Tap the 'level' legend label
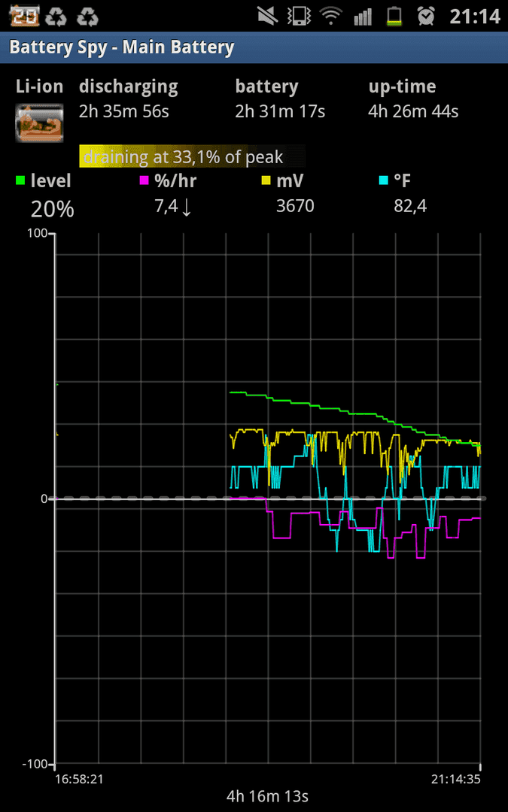Viewport: 508px width, 812px height. click(51, 180)
